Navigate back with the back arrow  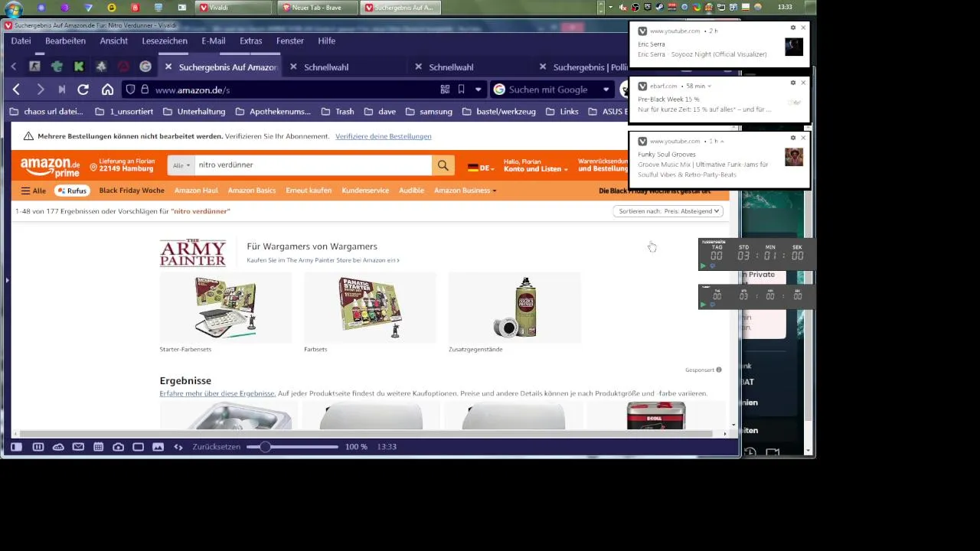click(16, 90)
